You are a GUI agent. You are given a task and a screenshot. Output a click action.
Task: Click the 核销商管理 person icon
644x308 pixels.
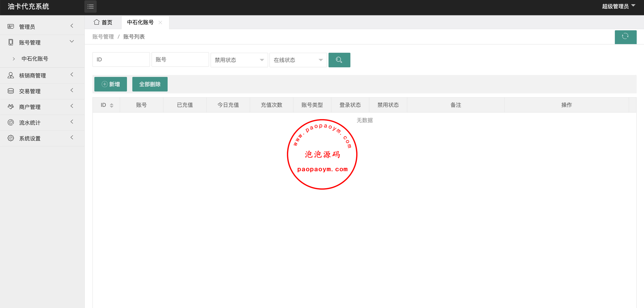11,75
